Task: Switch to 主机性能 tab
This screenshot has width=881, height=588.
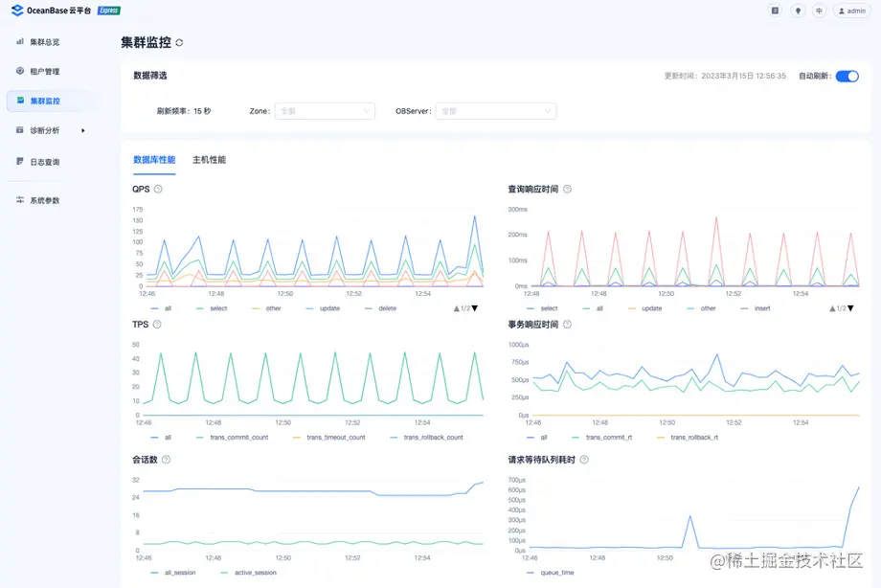Action: click(x=209, y=160)
